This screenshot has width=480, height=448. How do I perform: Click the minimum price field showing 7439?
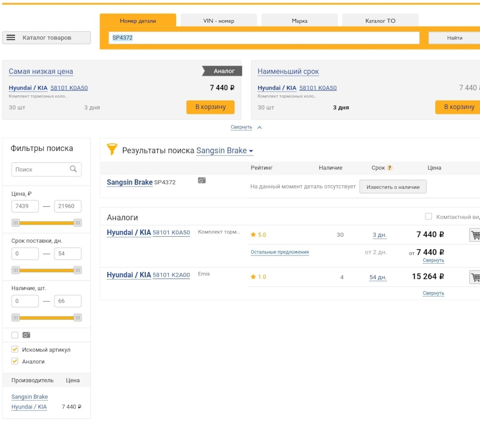pyautogui.click(x=25, y=206)
